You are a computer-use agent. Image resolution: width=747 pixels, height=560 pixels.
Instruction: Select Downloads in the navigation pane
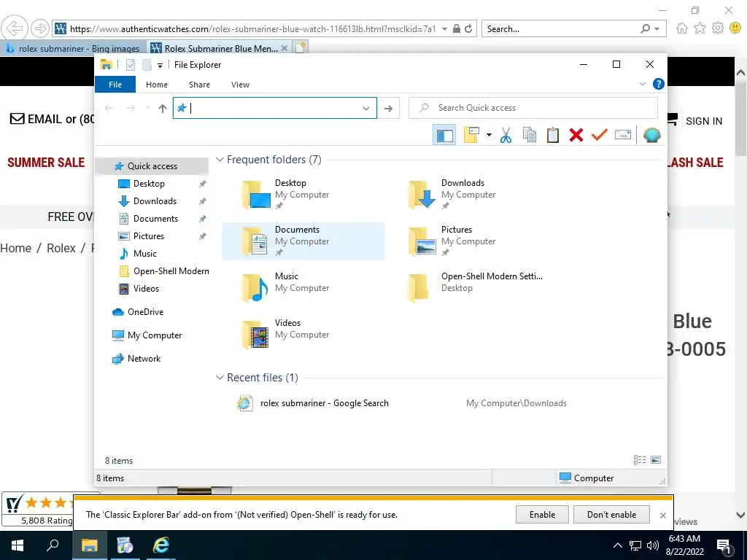[155, 201]
